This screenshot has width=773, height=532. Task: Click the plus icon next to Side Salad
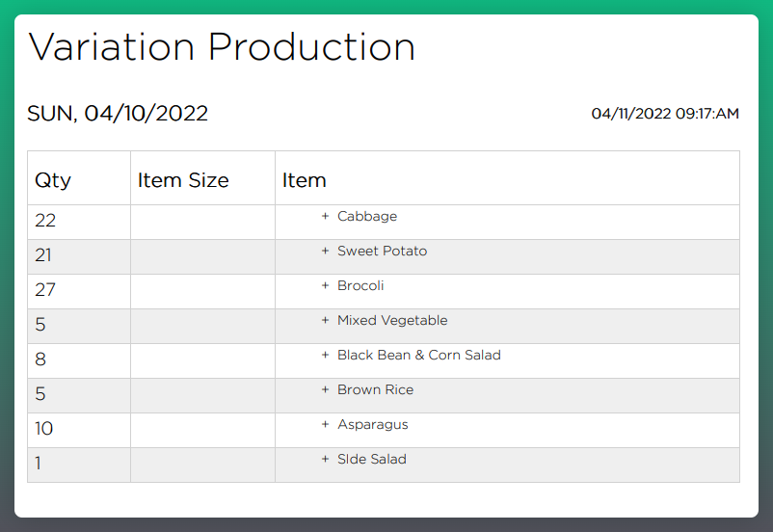325,459
